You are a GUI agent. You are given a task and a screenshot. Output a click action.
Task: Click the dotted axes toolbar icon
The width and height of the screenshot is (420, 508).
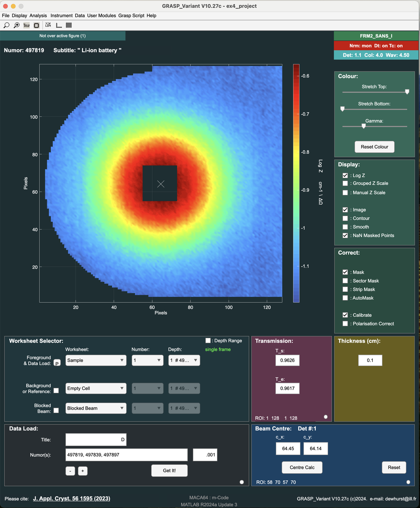click(59, 25)
